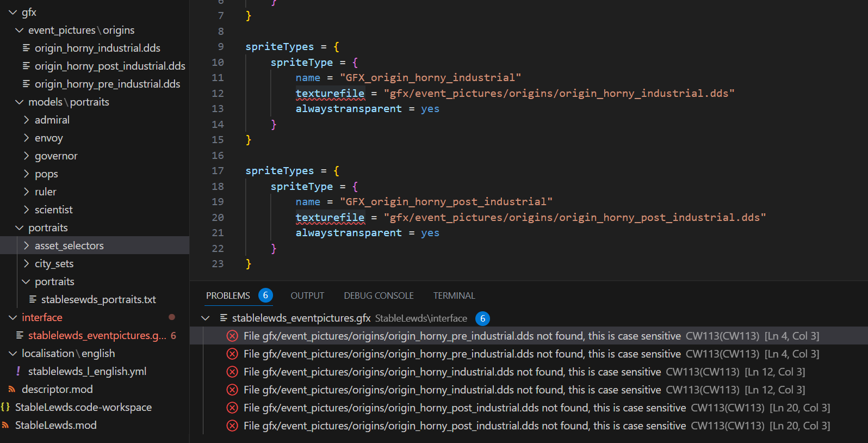Click modified dot indicator on interface folder
The image size is (868, 443).
tap(172, 317)
